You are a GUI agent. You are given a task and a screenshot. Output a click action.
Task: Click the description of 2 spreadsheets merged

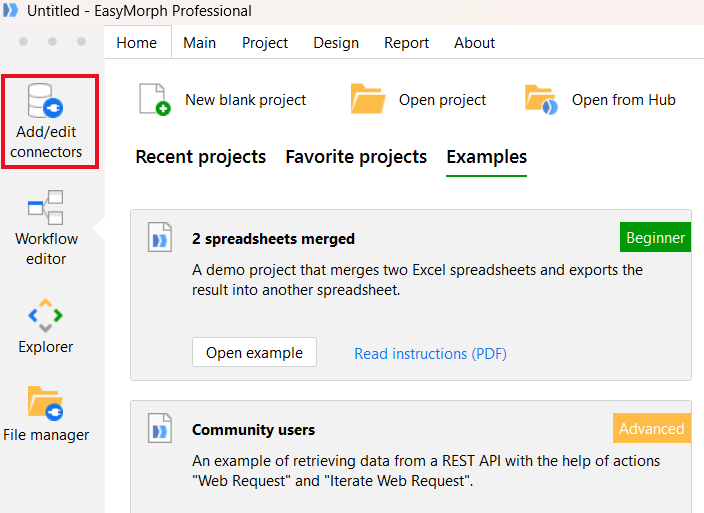coord(418,280)
